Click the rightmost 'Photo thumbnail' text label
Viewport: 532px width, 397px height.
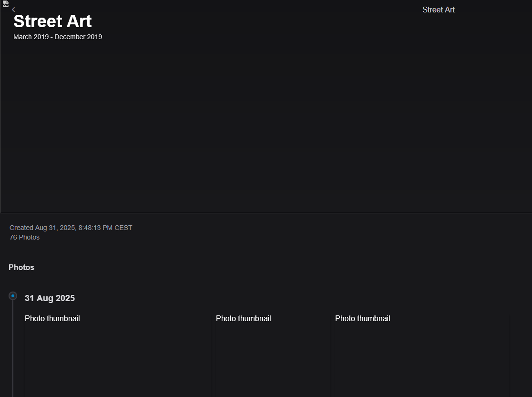[x=362, y=318]
